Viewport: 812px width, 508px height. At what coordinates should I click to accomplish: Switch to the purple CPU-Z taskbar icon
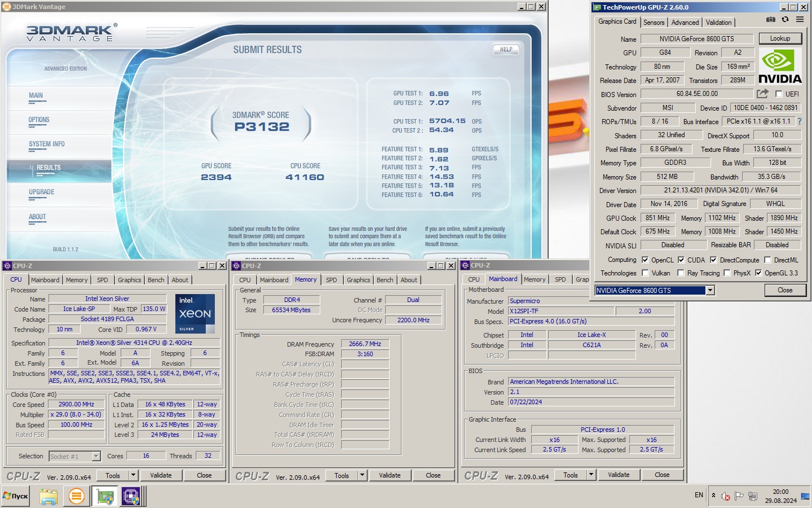pos(131,496)
